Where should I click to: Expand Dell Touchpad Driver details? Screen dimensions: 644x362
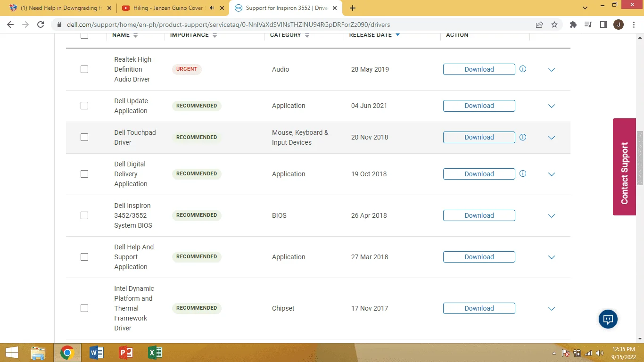click(552, 138)
